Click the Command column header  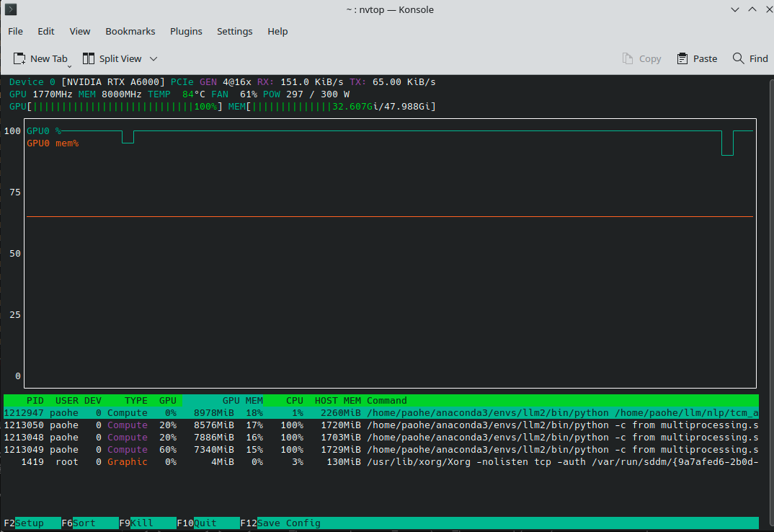pyautogui.click(x=387, y=401)
